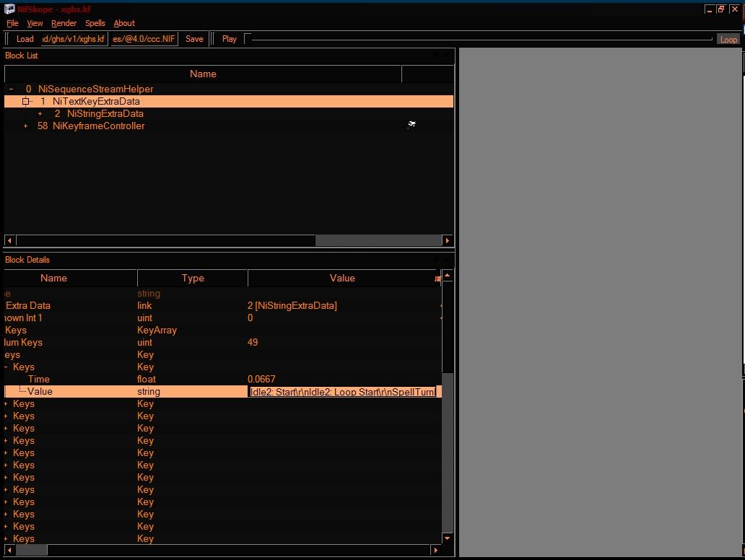The image size is (745, 560).
Task: Open the About menu
Action: [x=124, y=23]
